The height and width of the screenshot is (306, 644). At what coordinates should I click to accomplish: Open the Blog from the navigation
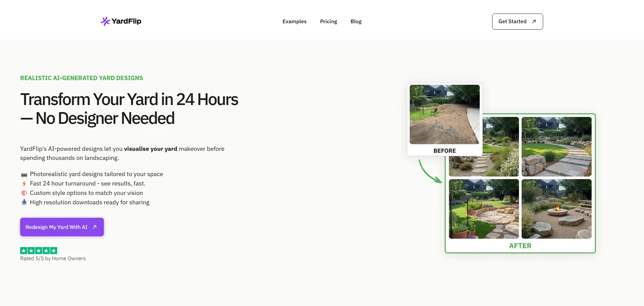tap(356, 22)
